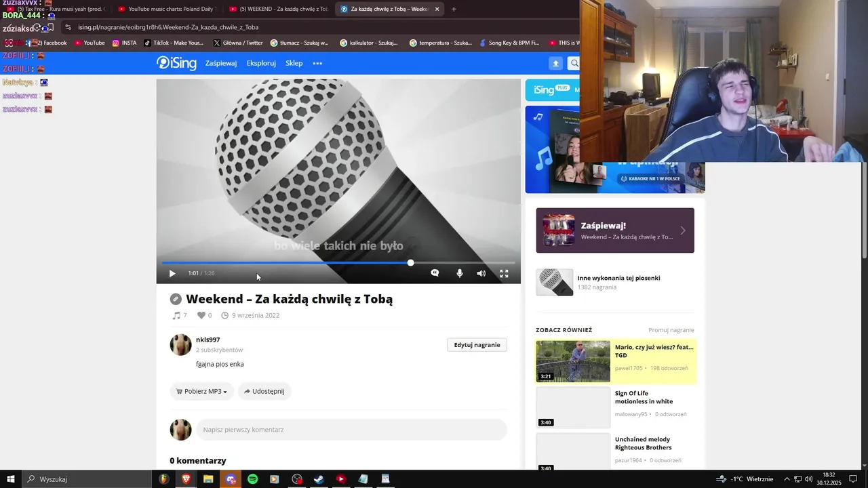Image resolution: width=868 pixels, height=488 pixels.
Task: Open the Zaśpiewaj menu item
Action: point(221,63)
